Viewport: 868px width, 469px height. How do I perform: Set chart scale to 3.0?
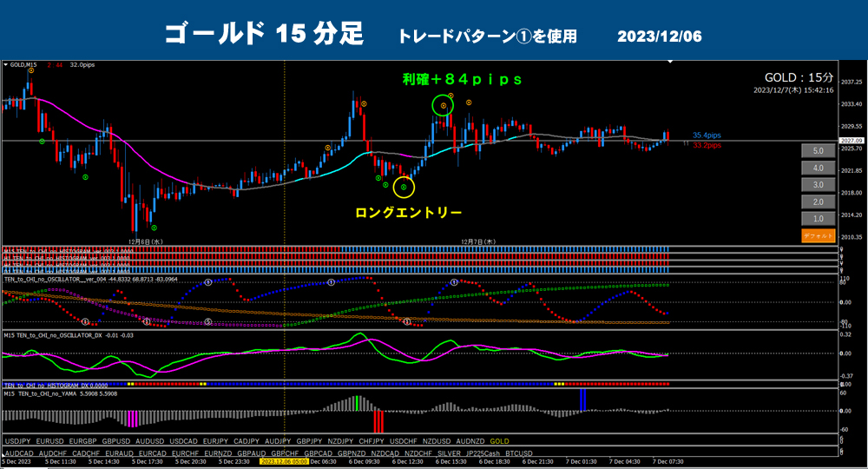click(x=819, y=185)
